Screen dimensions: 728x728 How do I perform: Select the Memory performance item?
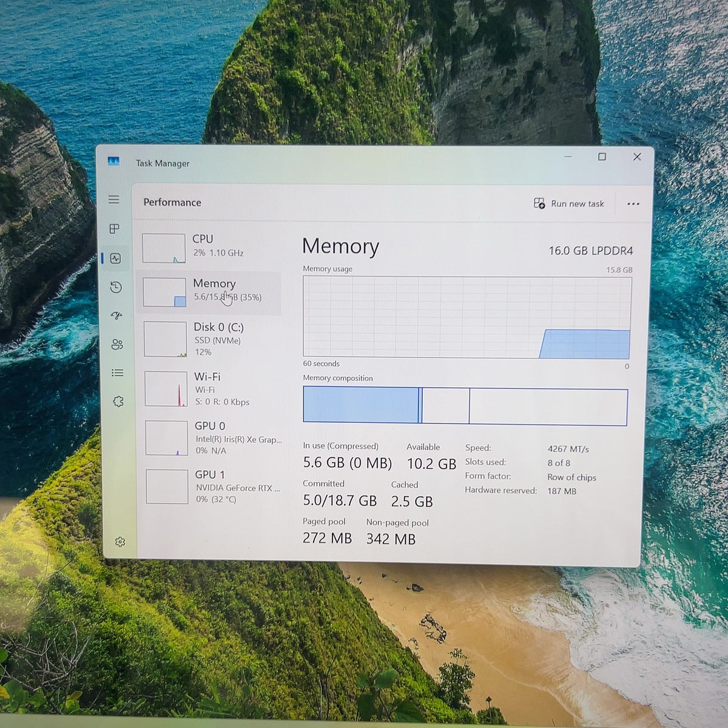[211, 292]
